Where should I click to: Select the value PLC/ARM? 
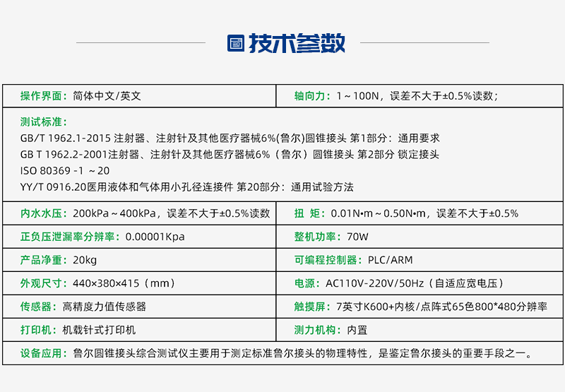coord(391,260)
